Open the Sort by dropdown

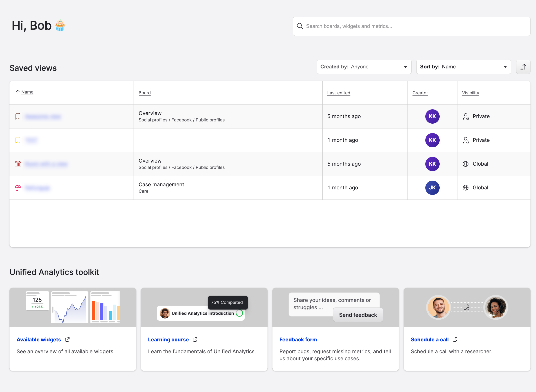[x=463, y=67]
